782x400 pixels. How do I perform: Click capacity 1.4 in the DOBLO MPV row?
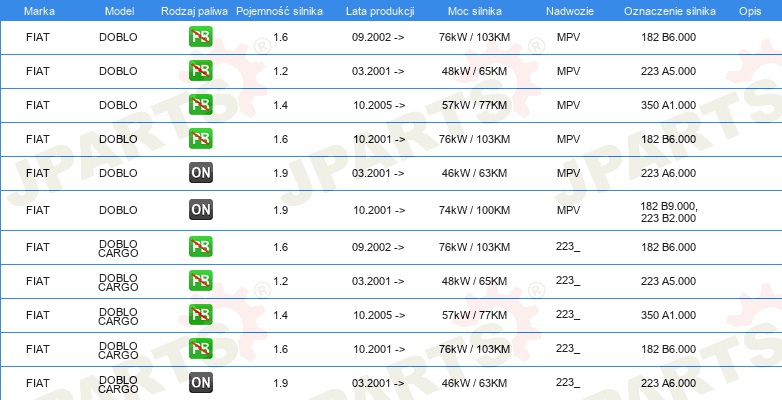(281, 105)
